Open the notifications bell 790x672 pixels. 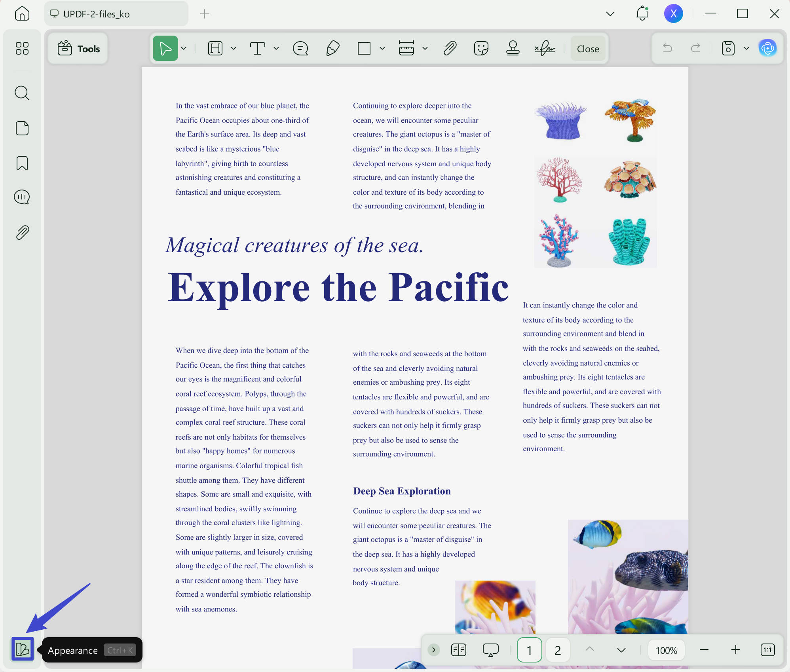pos(642,14)
